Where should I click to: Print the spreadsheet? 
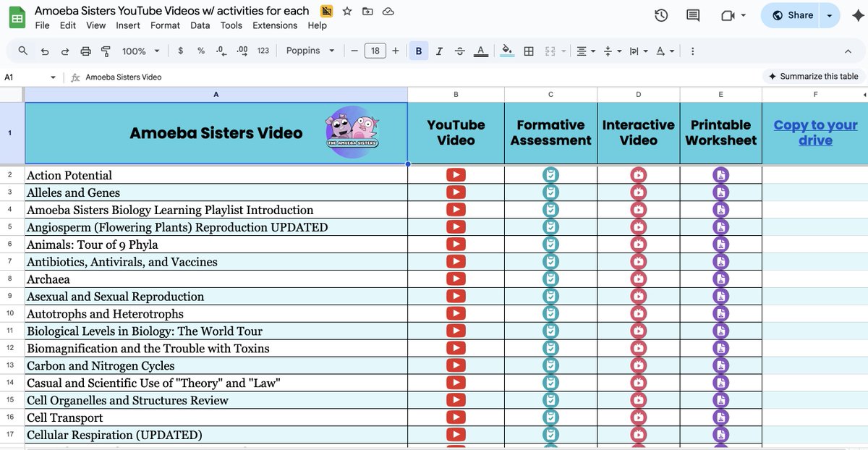point(85,51)
